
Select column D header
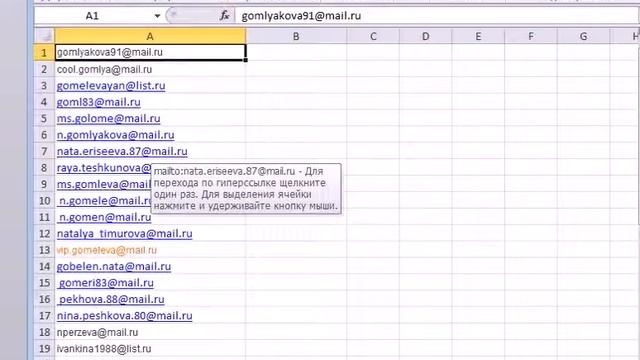[x=425, y=36]
